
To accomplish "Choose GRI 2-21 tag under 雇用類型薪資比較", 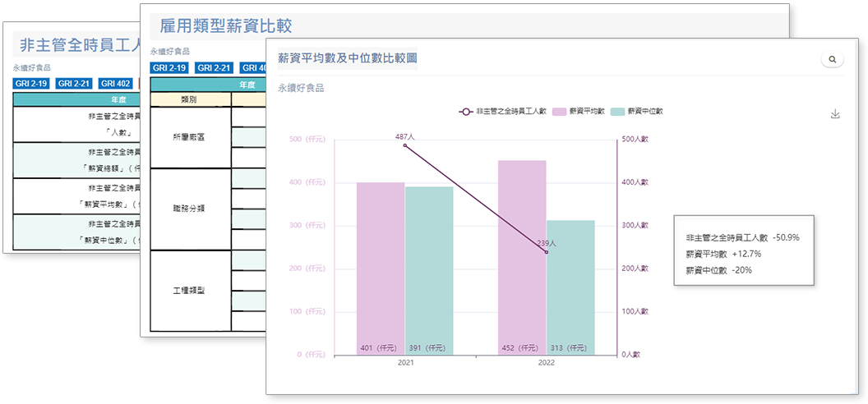I will click(x=215, y=67).
